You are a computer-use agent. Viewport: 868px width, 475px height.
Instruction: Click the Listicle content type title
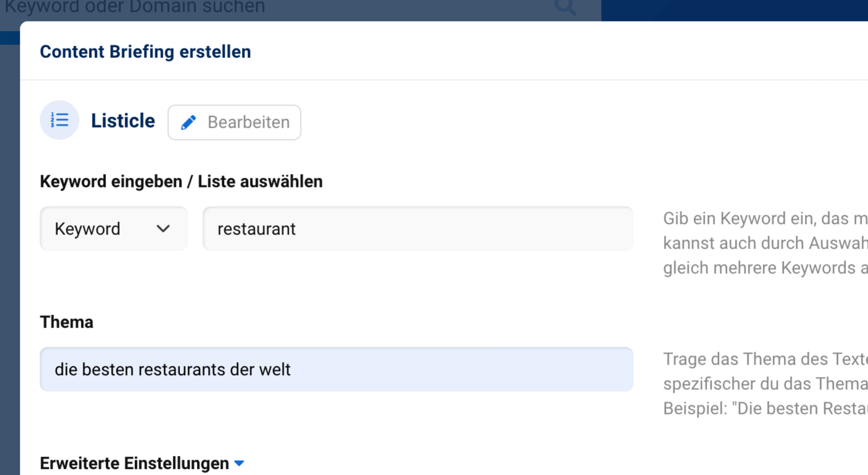click(x=123, y=121)
